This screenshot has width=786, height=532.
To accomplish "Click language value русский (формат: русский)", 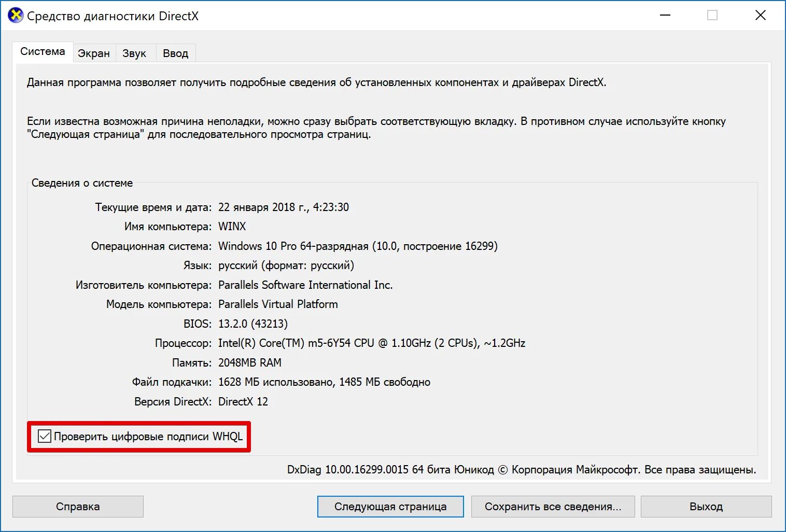I will point(286,265).
